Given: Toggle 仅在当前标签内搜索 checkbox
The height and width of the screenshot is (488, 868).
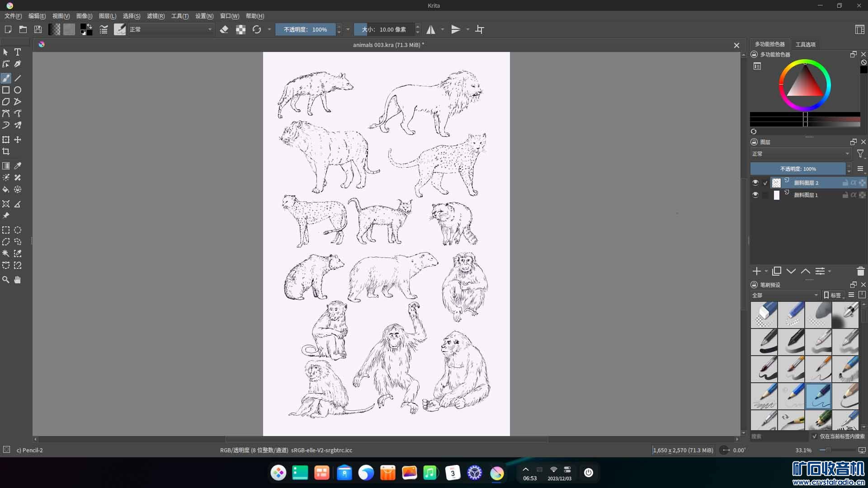Looking at the screenshot, I should pyautogui.click(x=815, y=436).
